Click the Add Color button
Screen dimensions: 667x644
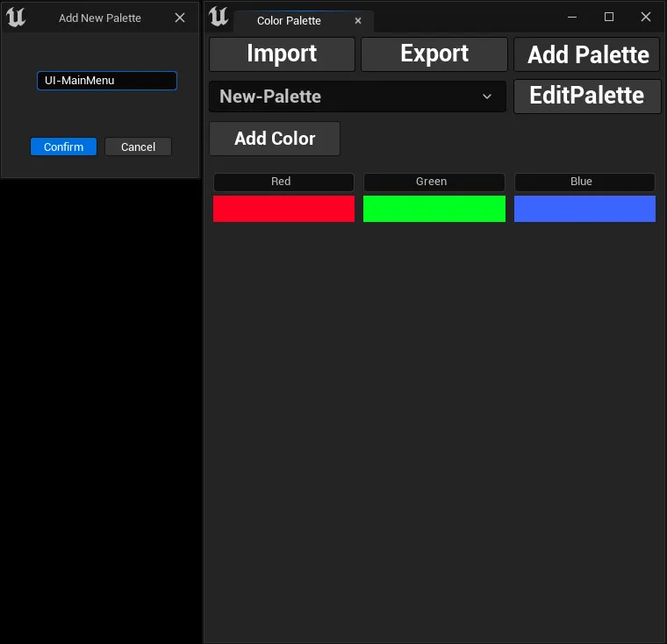[x=275, y=139]
